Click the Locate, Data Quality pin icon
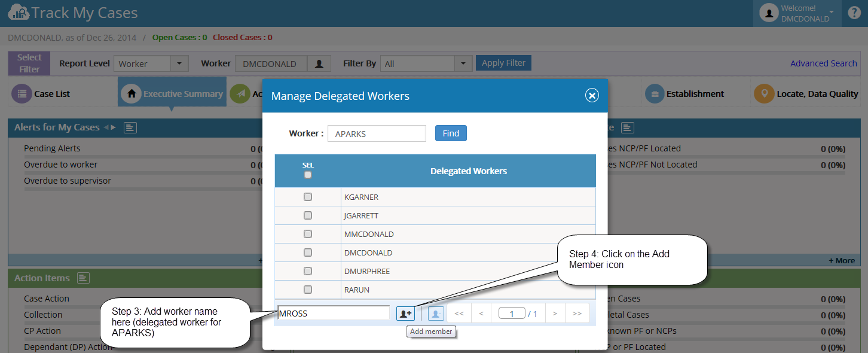 coord(763,93)
